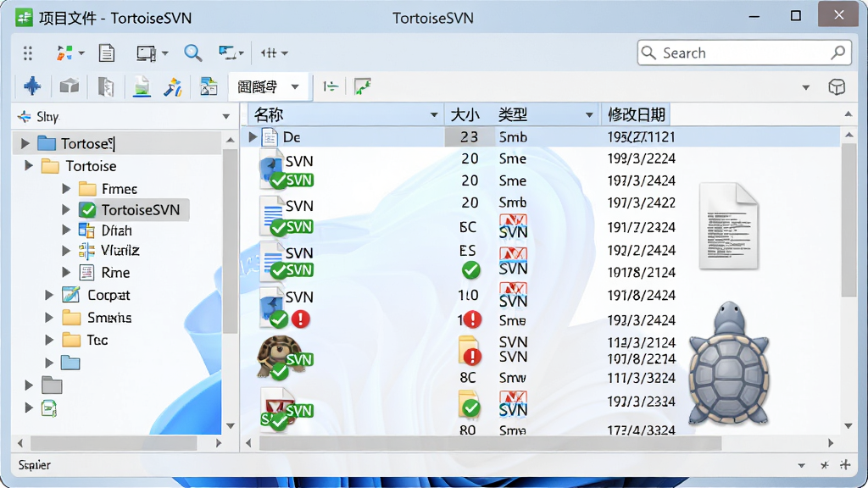Sort by 大小 column header

coord(465,114)
